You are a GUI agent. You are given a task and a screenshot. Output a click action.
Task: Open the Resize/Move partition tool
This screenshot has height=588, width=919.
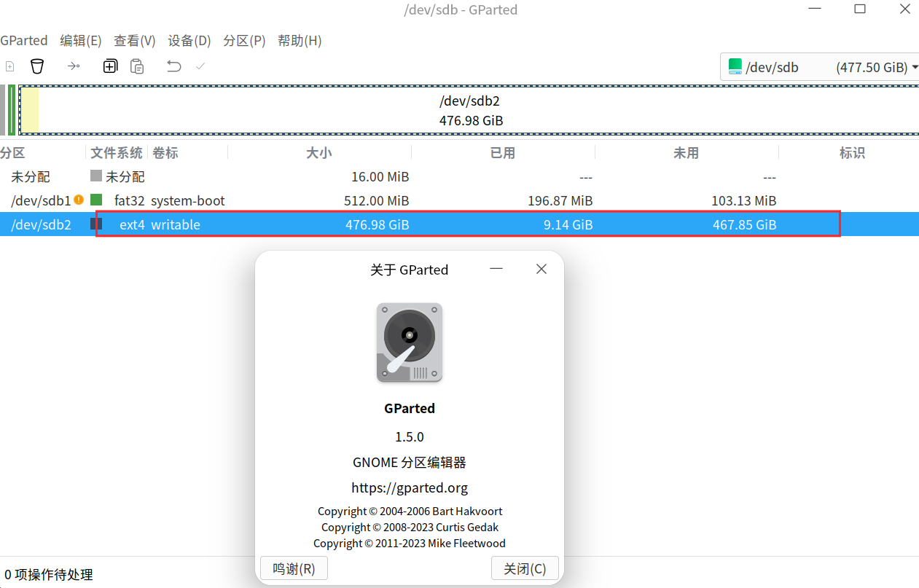pos(74,66)
